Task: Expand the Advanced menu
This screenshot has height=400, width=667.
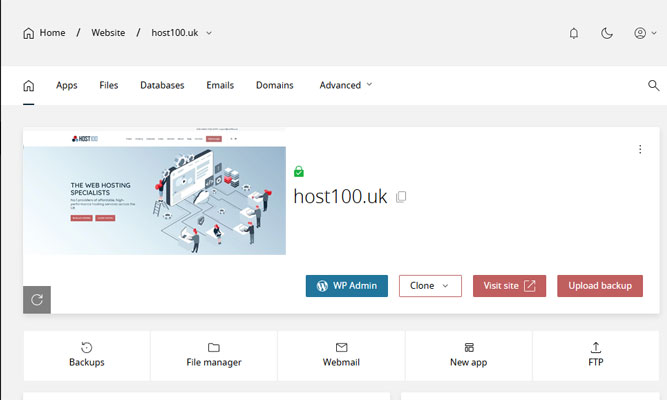Action: pyautogui.click(x=346, y=85)
